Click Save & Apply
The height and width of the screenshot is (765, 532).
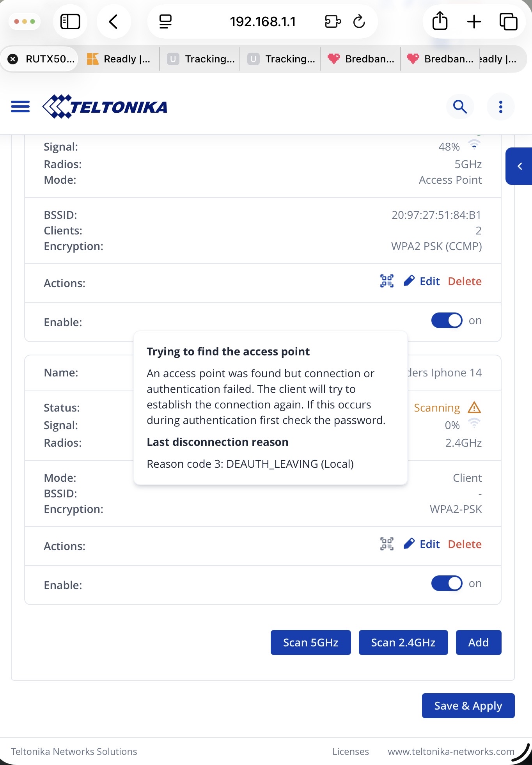468,706
